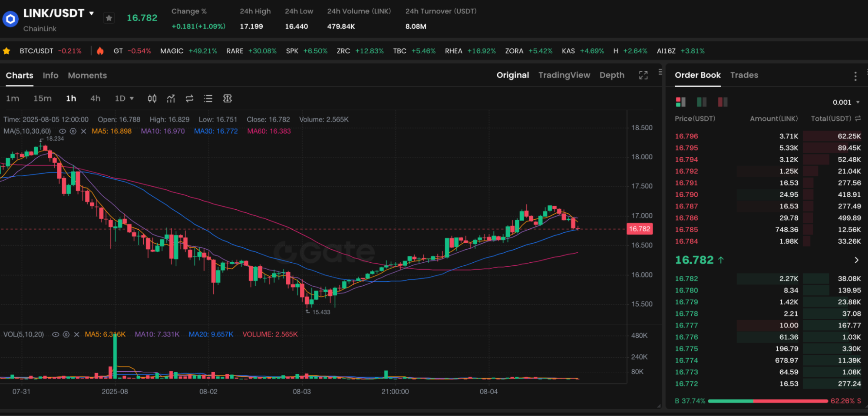Image resolution: width=868 pixels, height=416 pixels.
Task: Switch to the TradingView chart
Action: (x=564, y=75)
